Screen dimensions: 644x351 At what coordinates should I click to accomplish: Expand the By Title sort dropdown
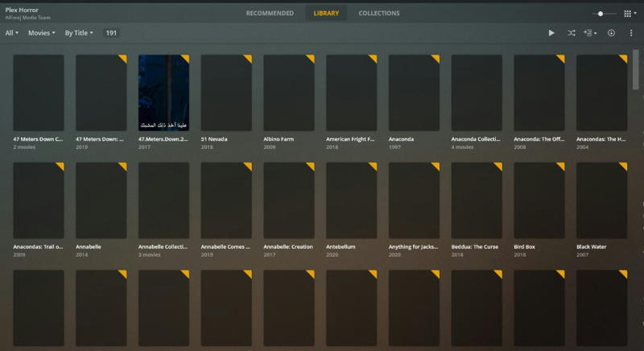(79, 33)
